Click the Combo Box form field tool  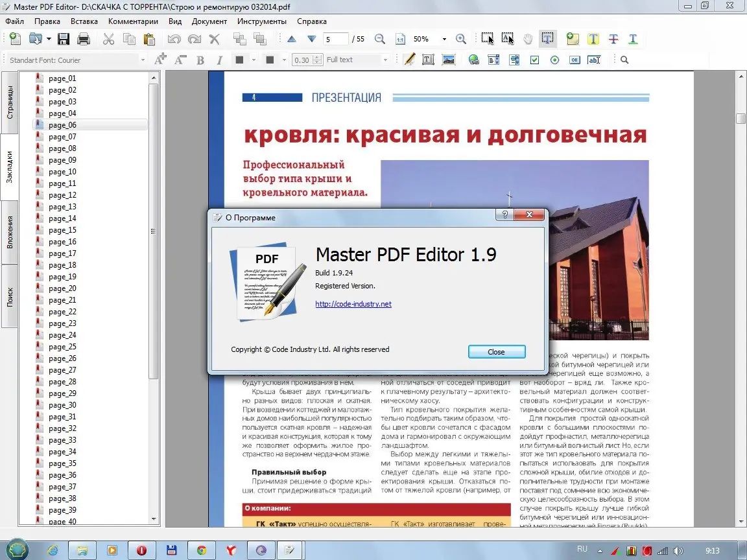(514, 60)
